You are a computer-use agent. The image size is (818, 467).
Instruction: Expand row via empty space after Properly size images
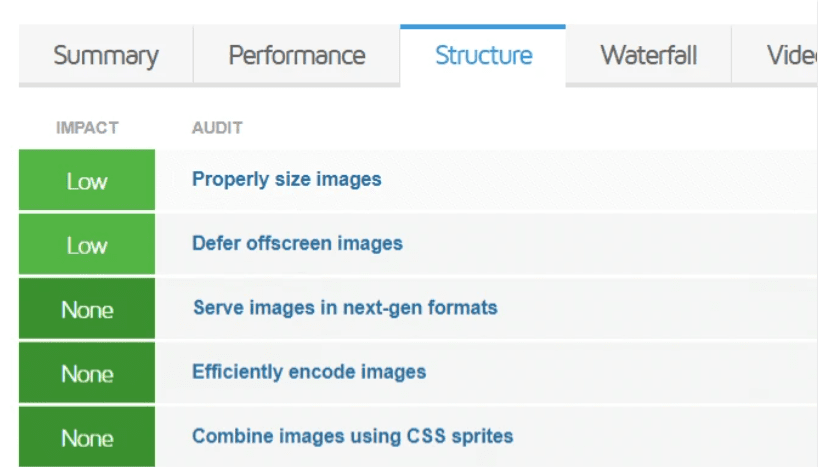(600, 180)
